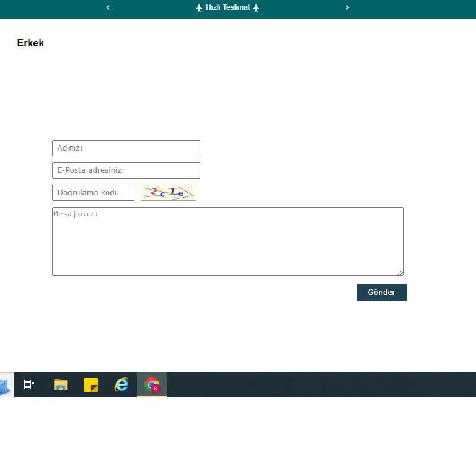
Task: Launch Sticky Notes from the taskbar
Action: pos(91,385)
